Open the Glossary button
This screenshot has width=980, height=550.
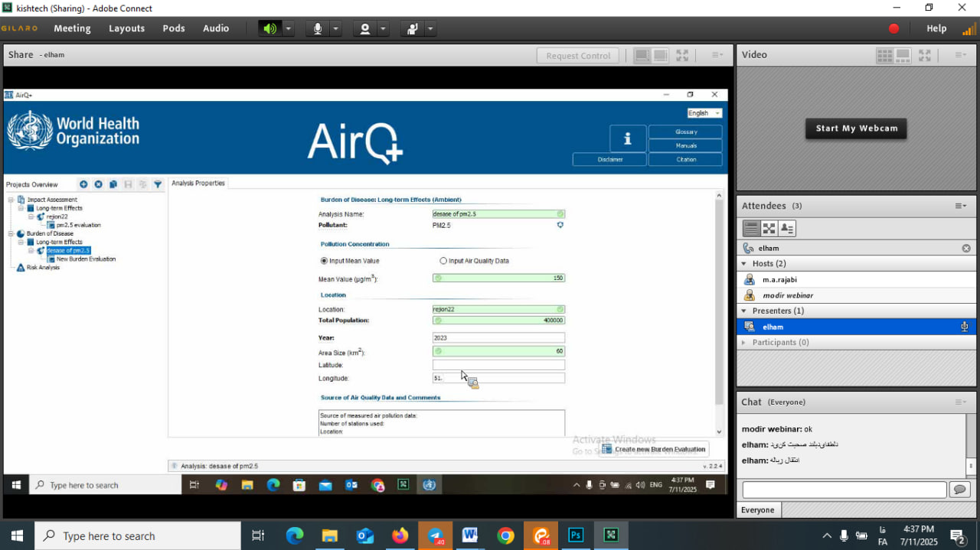pos(685,132)
